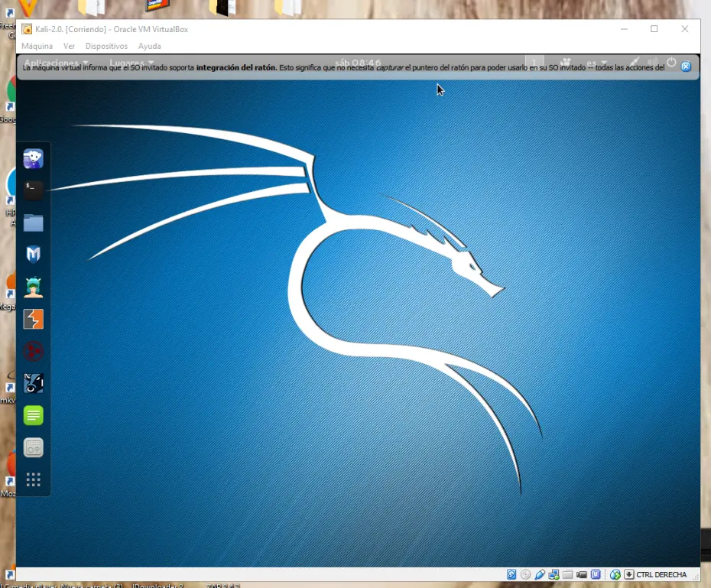Expand the Aplicaciones menu in Kali
Screen dimensions: 711x588
tap(57, 62)
